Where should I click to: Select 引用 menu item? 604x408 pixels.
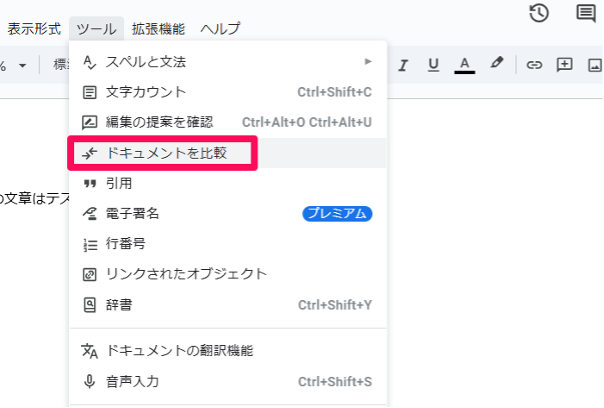pyautogui.click(x=228, y=183)
